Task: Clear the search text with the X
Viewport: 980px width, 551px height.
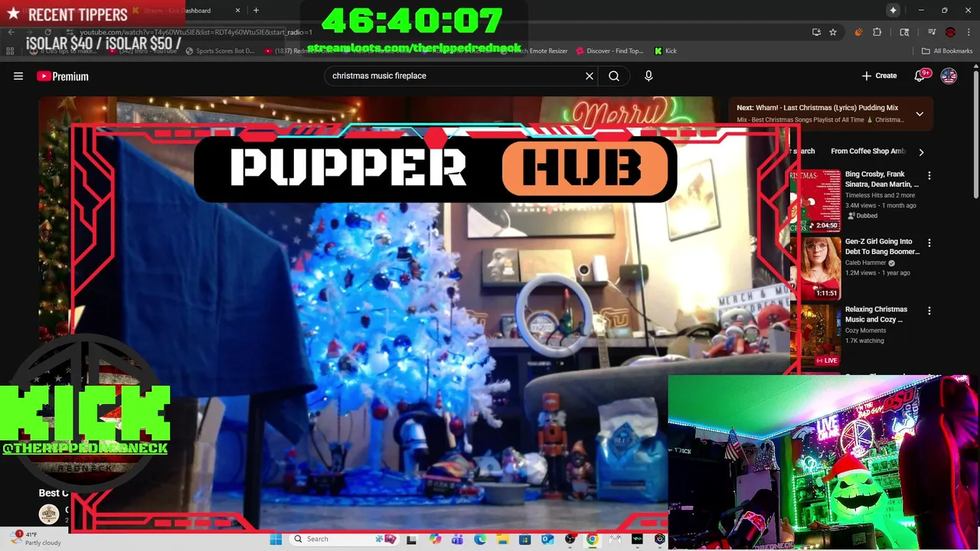Action: coord(590,76)
